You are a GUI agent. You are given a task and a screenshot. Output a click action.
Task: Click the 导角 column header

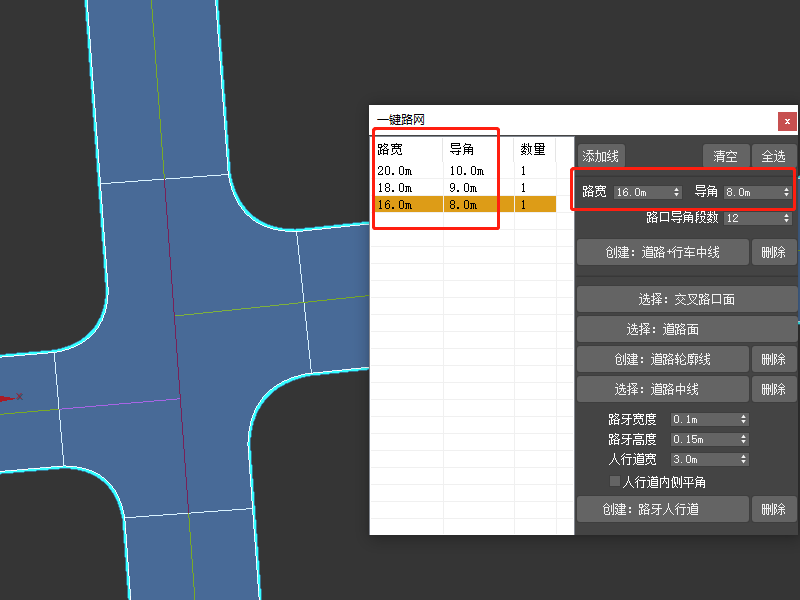(x=479, y=149)
